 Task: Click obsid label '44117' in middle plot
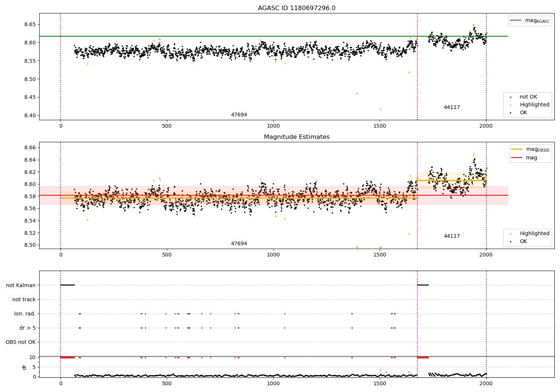pyautogui.click(x=452, y=236)
